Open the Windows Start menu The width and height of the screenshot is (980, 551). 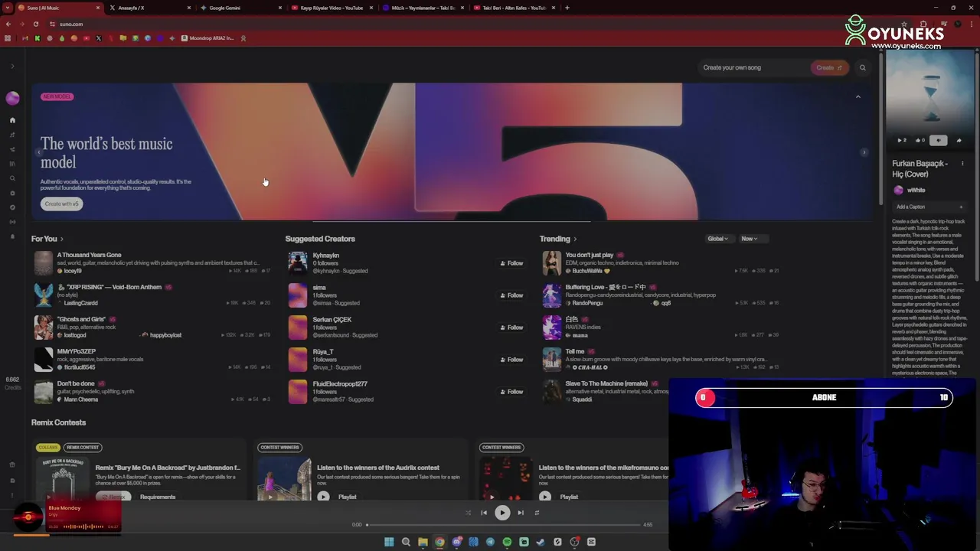coord(389,542)
